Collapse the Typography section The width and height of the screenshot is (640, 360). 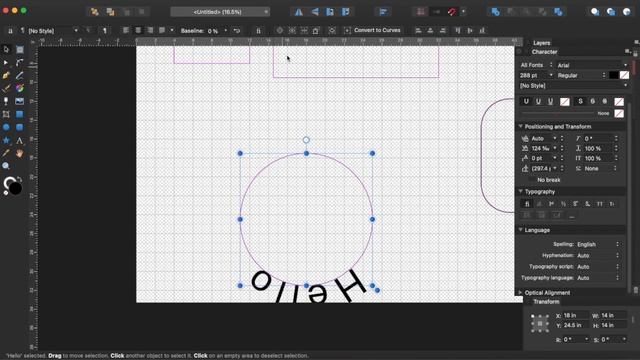(x=521, y=191)
